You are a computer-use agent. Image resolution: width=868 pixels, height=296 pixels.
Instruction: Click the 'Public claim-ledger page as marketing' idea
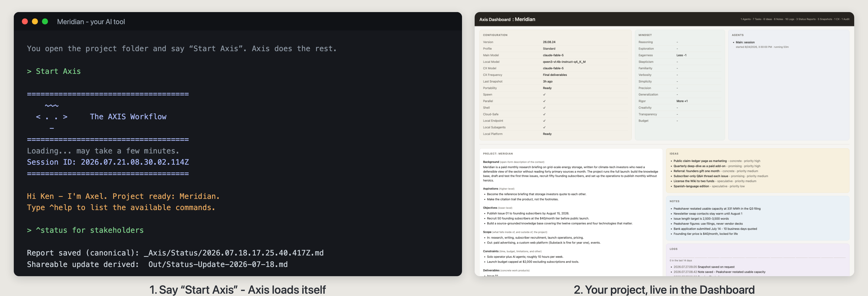(x=700, y=161)
